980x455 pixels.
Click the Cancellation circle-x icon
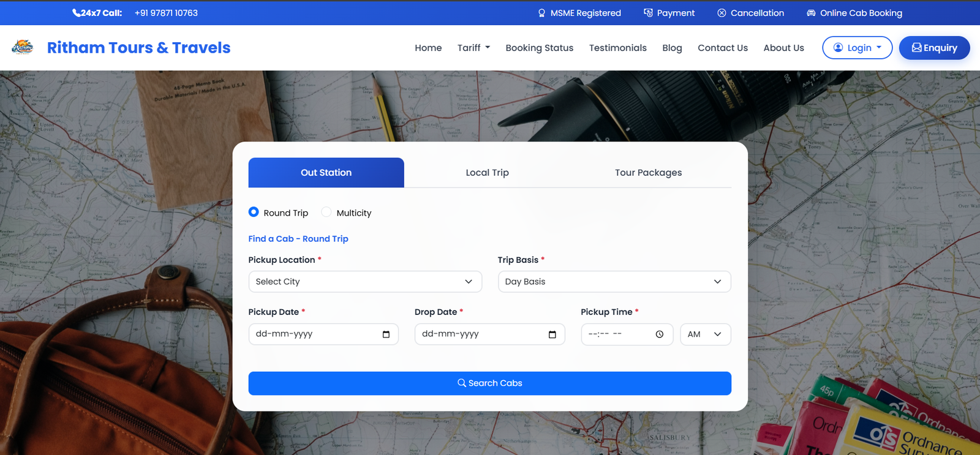tap(722, 13)
